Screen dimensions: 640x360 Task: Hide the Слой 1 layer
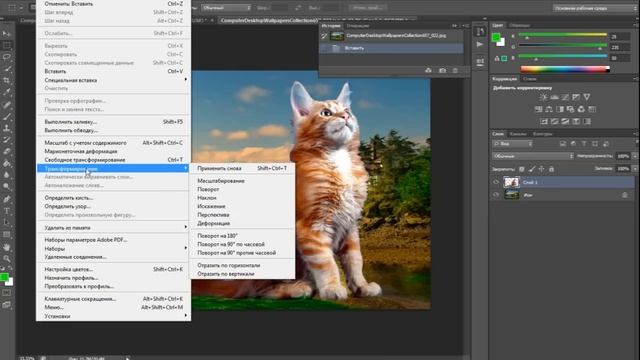[x=496, y=182]
